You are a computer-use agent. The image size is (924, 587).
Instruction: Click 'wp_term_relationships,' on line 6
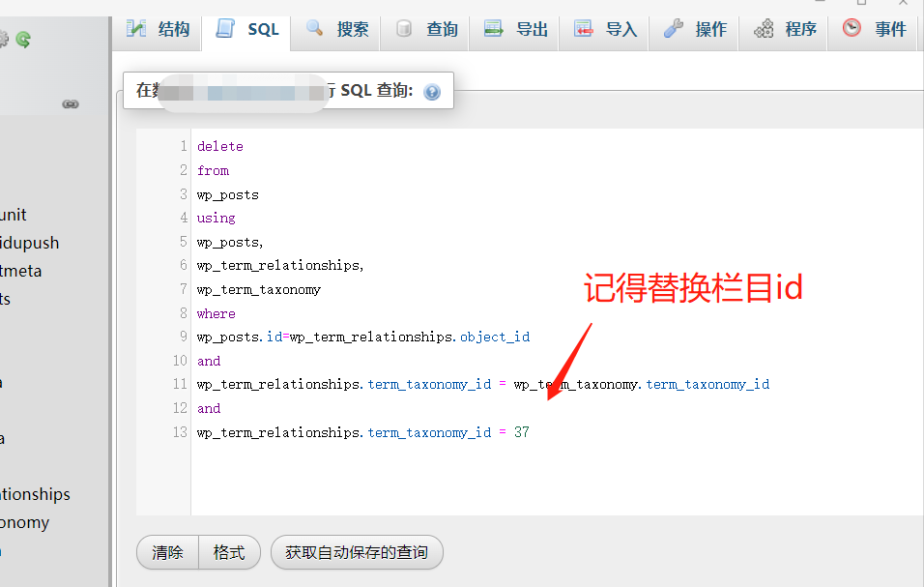point(280,266)
